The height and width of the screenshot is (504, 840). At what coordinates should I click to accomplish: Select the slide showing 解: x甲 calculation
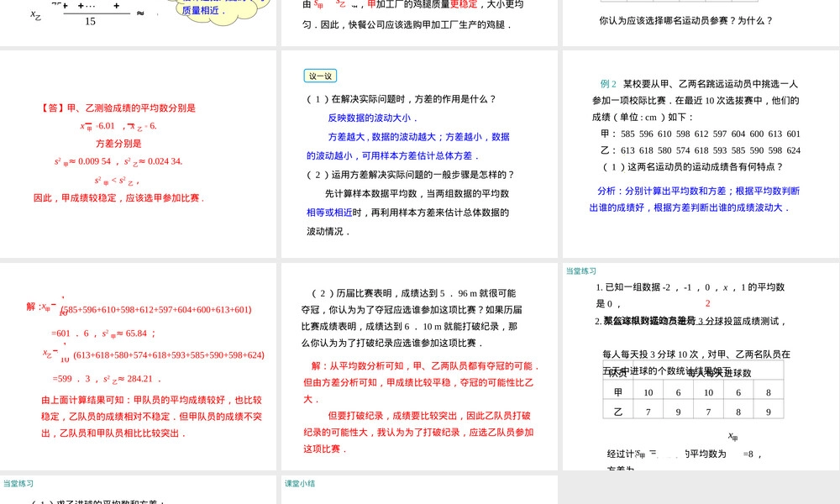139,366
